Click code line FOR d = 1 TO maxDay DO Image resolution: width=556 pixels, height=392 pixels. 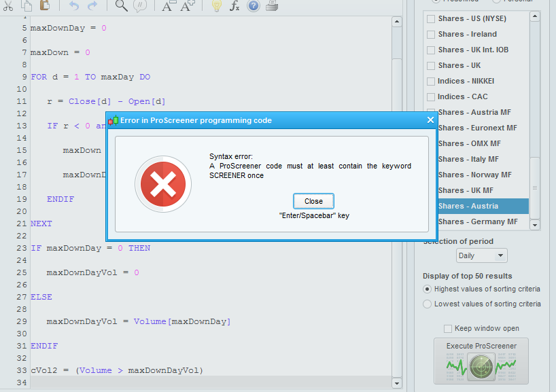tap(90, 77)
